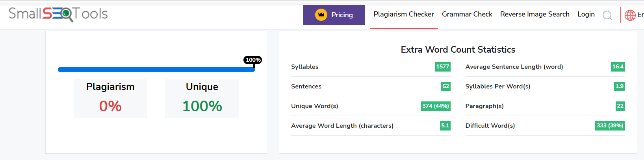Expand the language selector dropdown
The width and height of the screenshot is (644, 160).
tap(633, 15)
